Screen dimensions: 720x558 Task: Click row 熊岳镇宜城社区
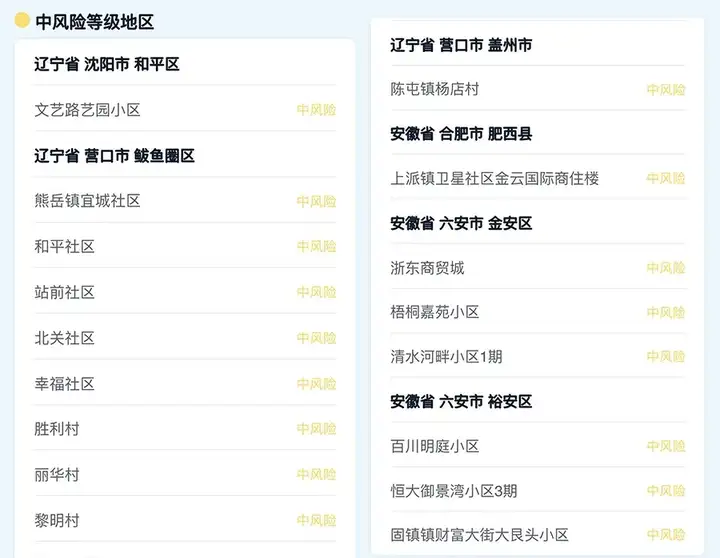pos(185,201)
